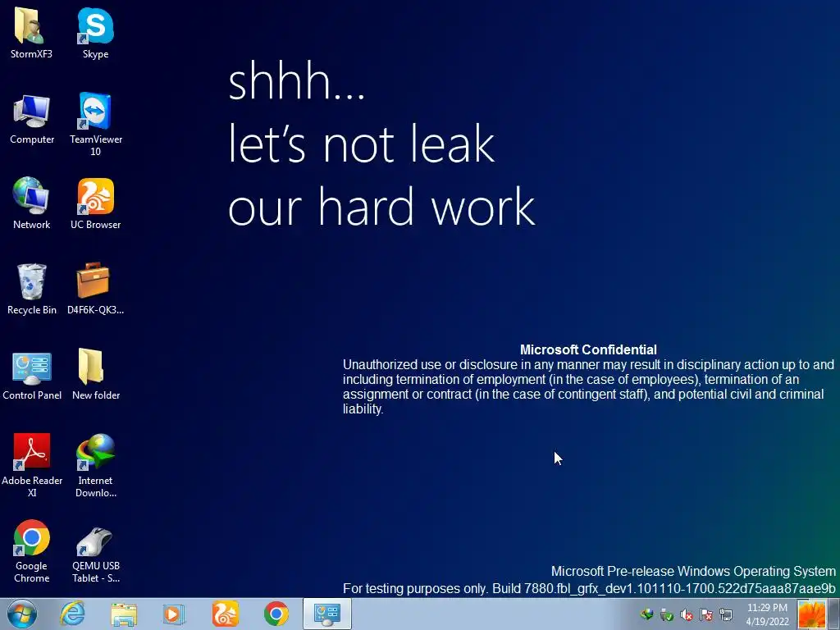Image resolution: width=840 pixels, height=630 pixels.
Task: Open the muted volume tray icon
Action: click(x=687, y=614)
